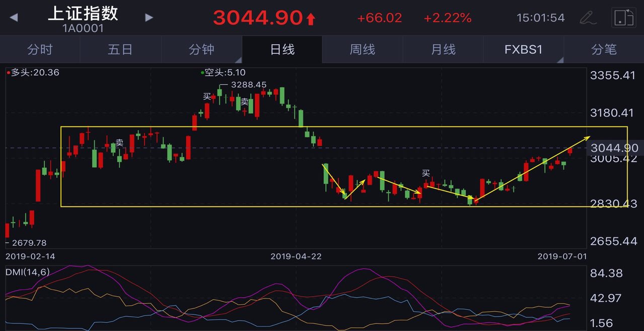Tap the stock code 1A0001
Viewport: 644px width, 331px height.
[83, 28]
